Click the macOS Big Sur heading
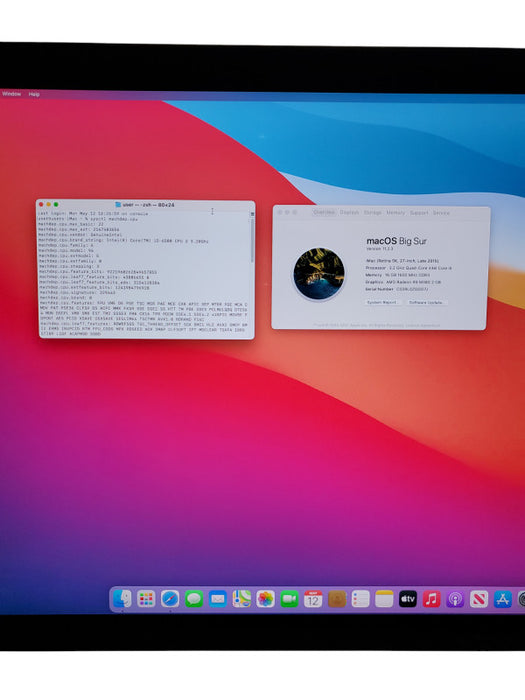 (396, 241)
